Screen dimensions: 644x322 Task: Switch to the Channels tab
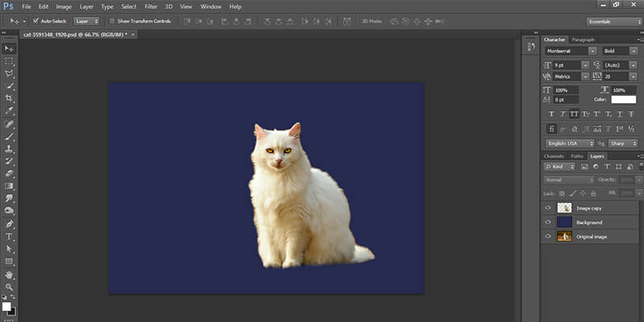click(x=554, y=156)
